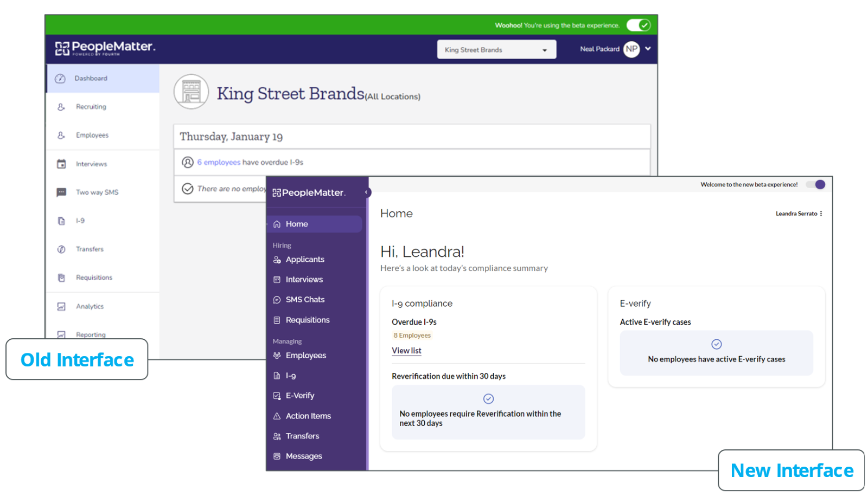The height and width of the screenshot is (503, 868).
Task: Click the Interviews calendar icon in old sidebar
Action: click(61, 164)
